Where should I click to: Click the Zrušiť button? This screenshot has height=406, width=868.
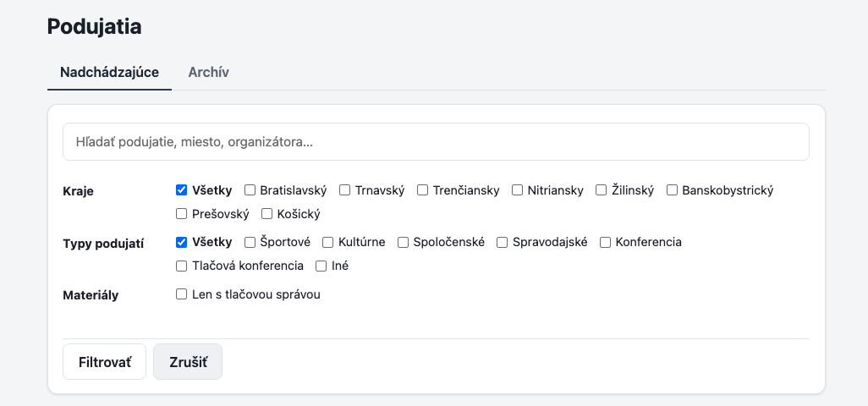(188, 362)
